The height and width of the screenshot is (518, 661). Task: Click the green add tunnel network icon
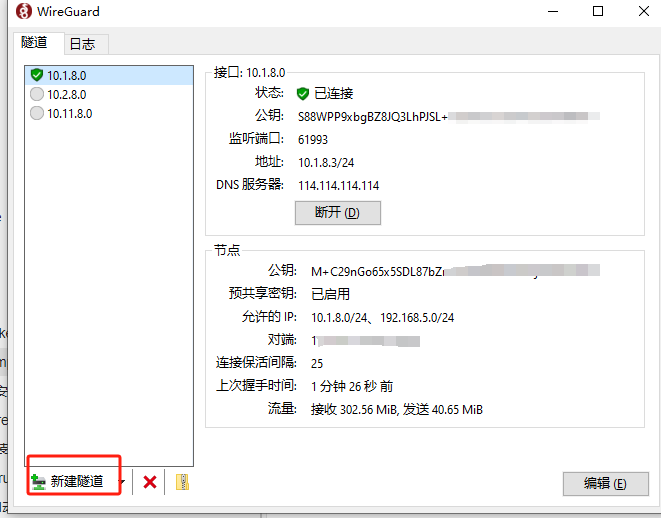click(38, 482)
